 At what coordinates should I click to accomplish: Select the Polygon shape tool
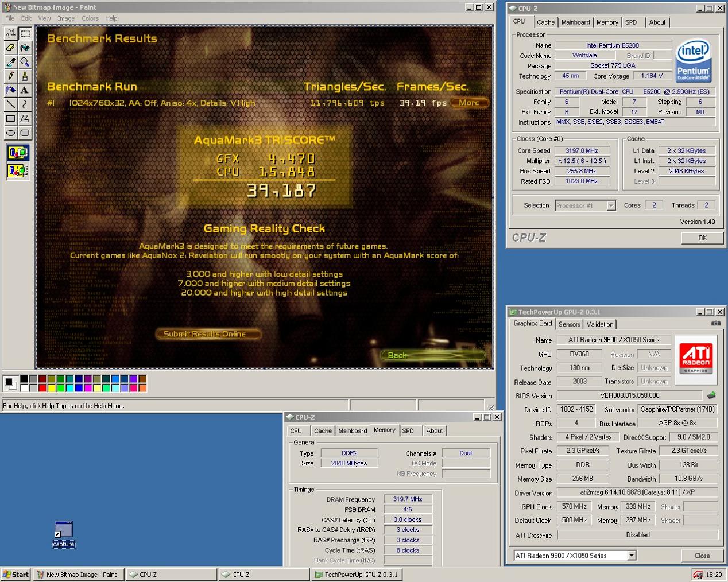[25, 118]
